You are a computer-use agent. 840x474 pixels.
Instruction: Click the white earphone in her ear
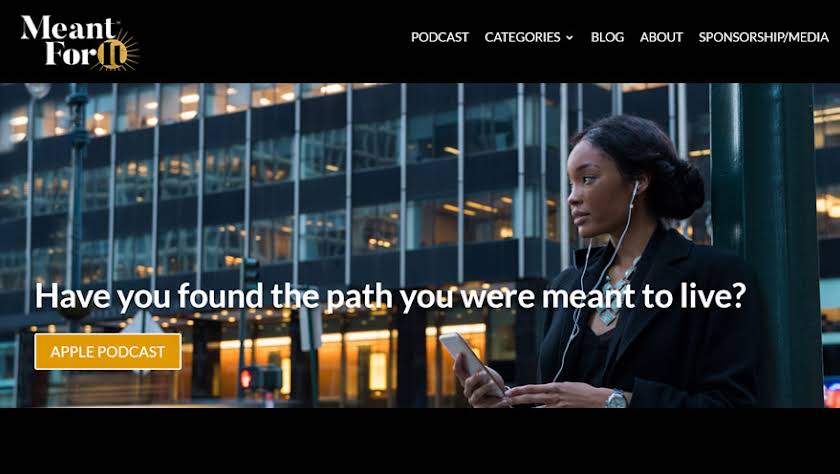point(635,190)
